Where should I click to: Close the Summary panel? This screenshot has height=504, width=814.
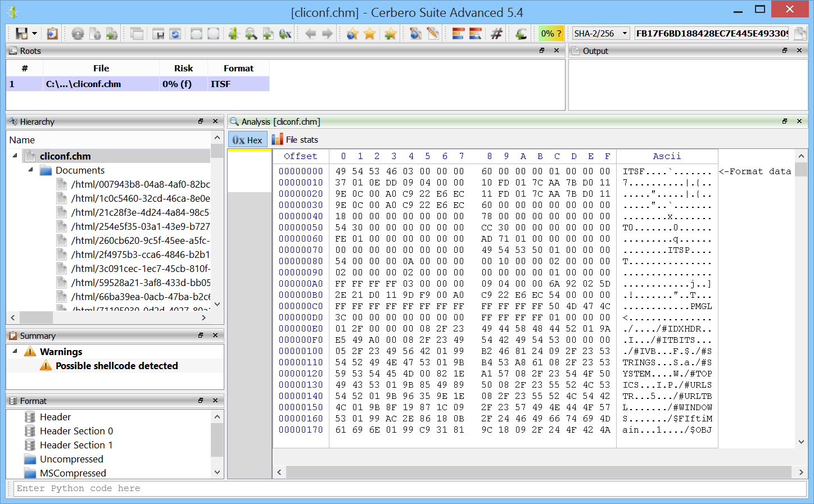[215, 335]
